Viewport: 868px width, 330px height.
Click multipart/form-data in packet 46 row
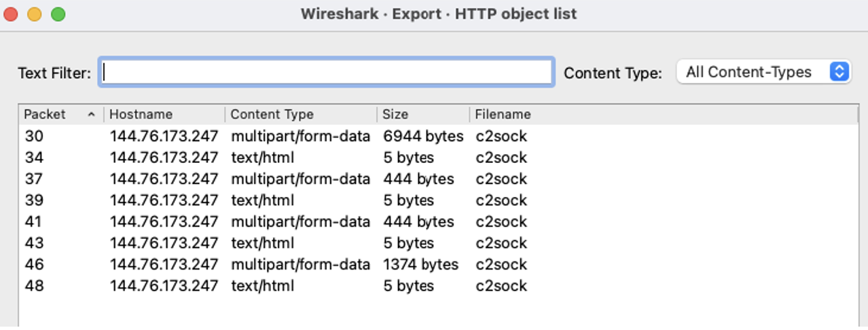[x=301, y=264]
